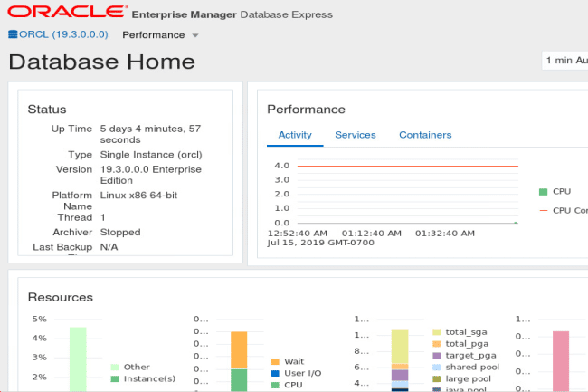The width and height of the screenshot is (588, 392).
Task: Click the '4.0' y-axis label in Activity chart
Action: [282, 166]
